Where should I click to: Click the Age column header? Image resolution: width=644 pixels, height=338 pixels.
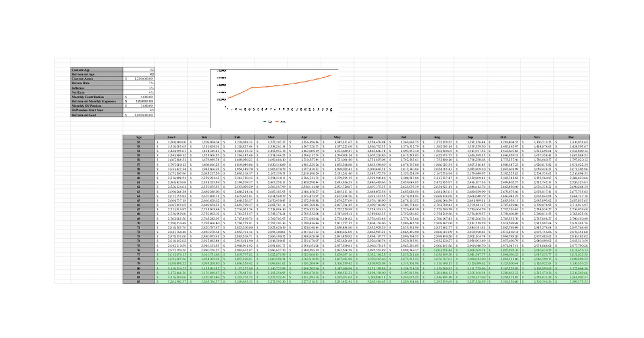[138, 137]
